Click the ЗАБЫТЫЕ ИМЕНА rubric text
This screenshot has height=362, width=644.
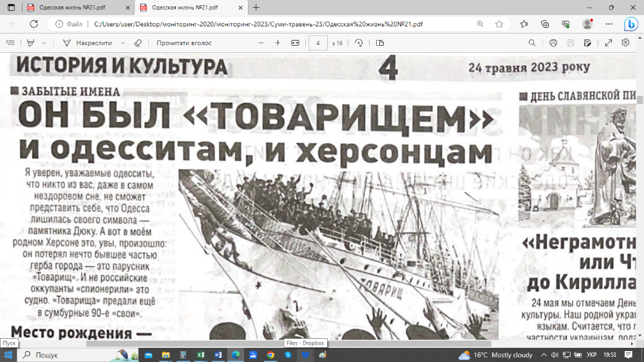pos(71,91)
